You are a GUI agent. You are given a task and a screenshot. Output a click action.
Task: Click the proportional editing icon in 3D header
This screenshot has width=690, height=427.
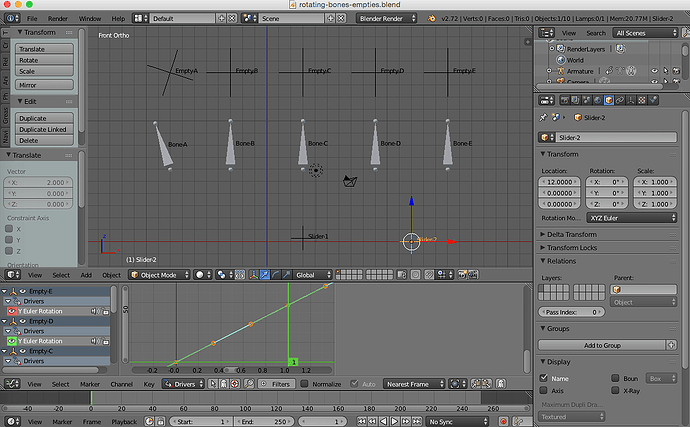(415, 275)
